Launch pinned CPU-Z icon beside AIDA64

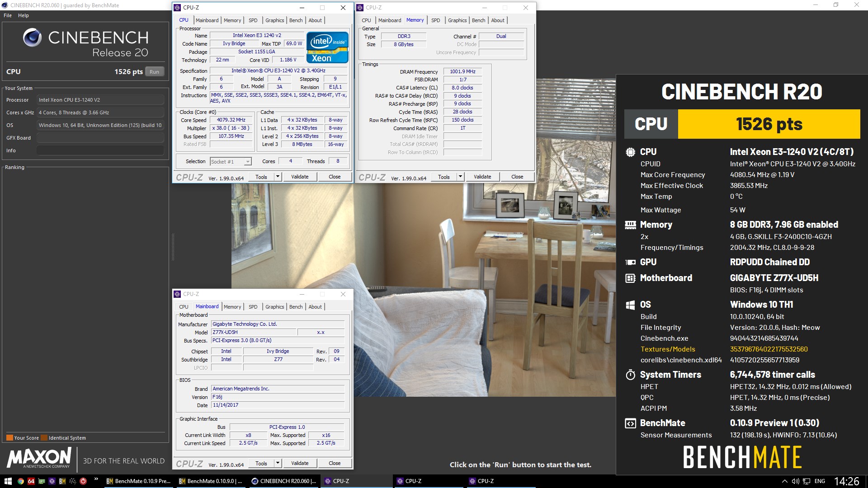click(52, 481)
